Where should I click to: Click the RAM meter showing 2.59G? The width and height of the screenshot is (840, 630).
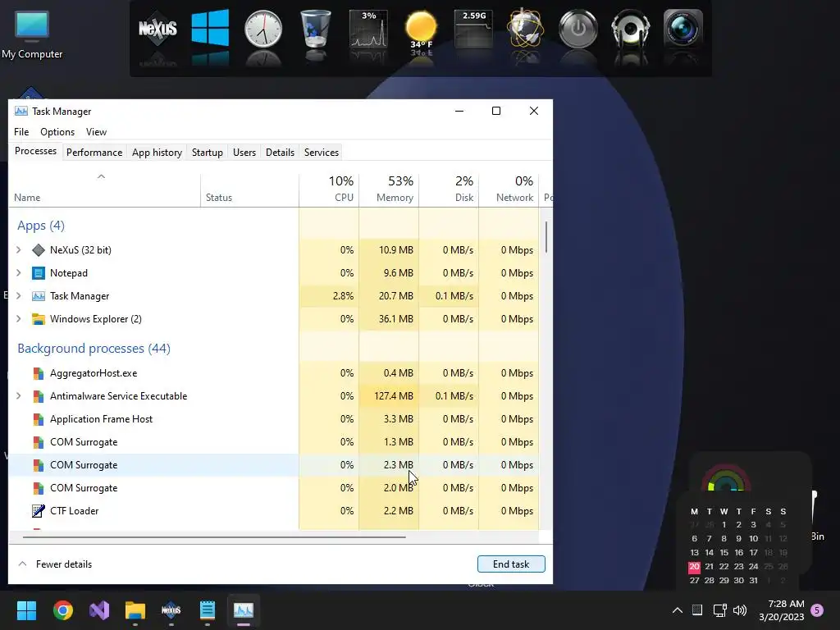click(x=473, y=29)
